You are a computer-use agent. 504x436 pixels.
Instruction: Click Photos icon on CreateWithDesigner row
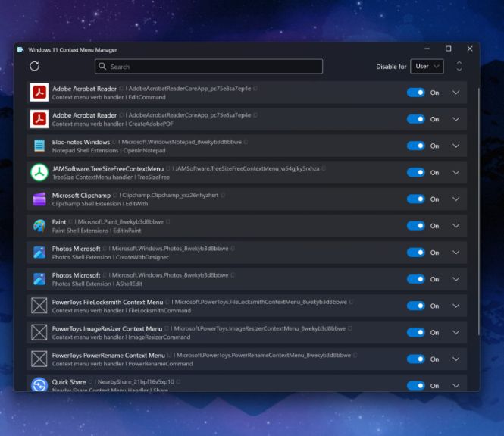[39, 253]
